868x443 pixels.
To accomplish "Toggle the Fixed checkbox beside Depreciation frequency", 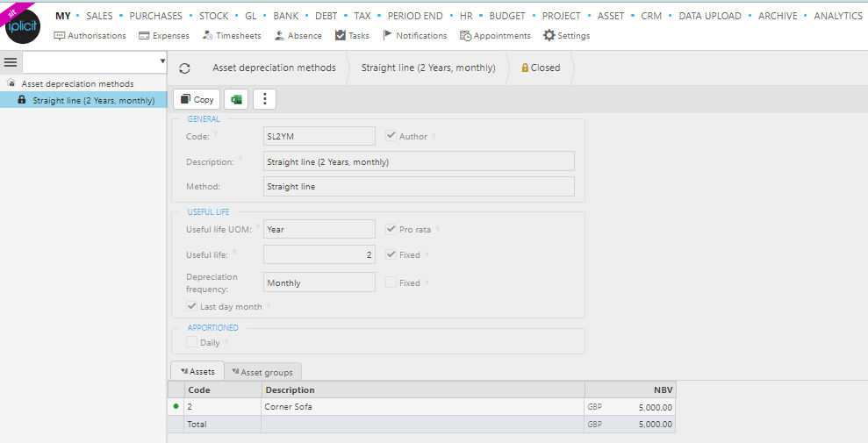I will click(x=391, y=282).
